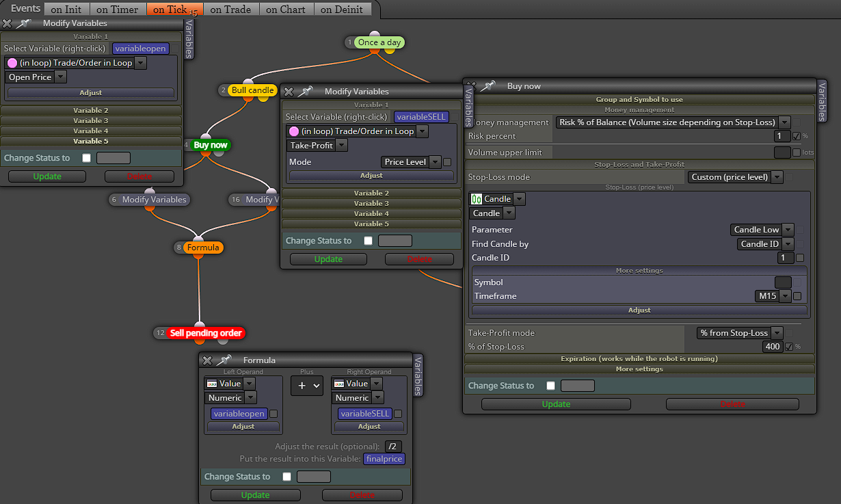This screenshot has width=841, height=504.
Task: Toggle Change Status checkbox in Buy now panel
Action: click(550, 386)
